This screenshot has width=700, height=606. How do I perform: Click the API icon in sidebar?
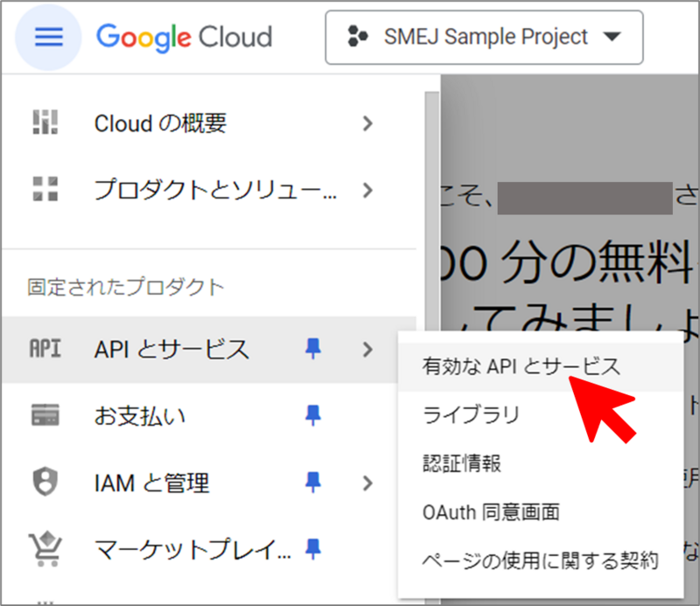tap(45, 349)
